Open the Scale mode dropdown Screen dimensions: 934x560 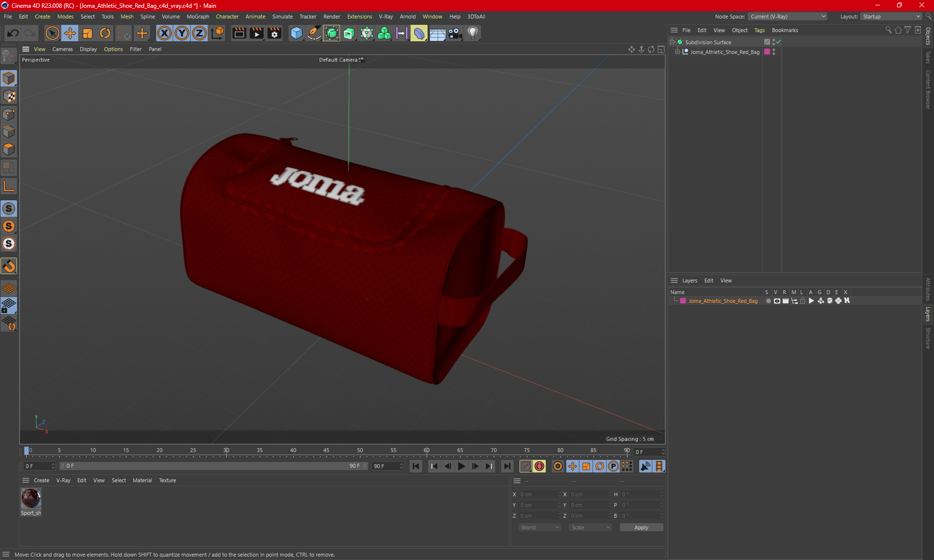click(590, 527)
